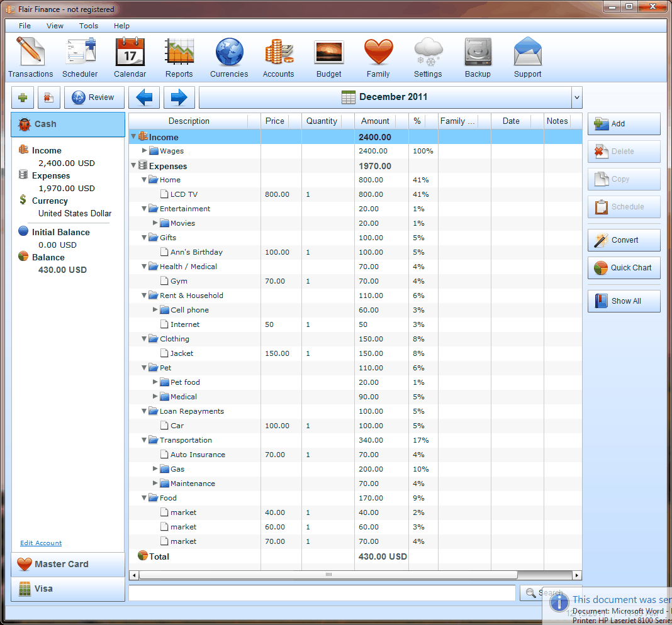Open the Scheduler toolbar icon

click(80, 53)
